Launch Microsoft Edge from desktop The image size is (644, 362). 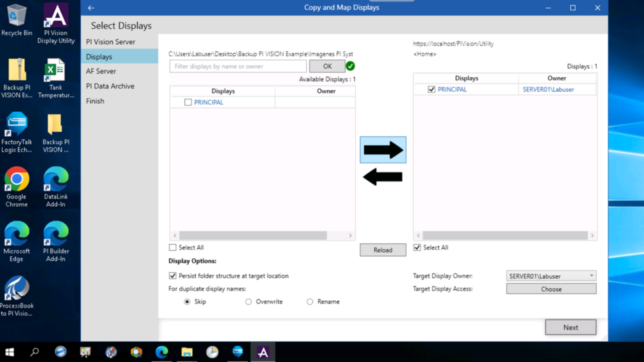(x=17, y=241)
